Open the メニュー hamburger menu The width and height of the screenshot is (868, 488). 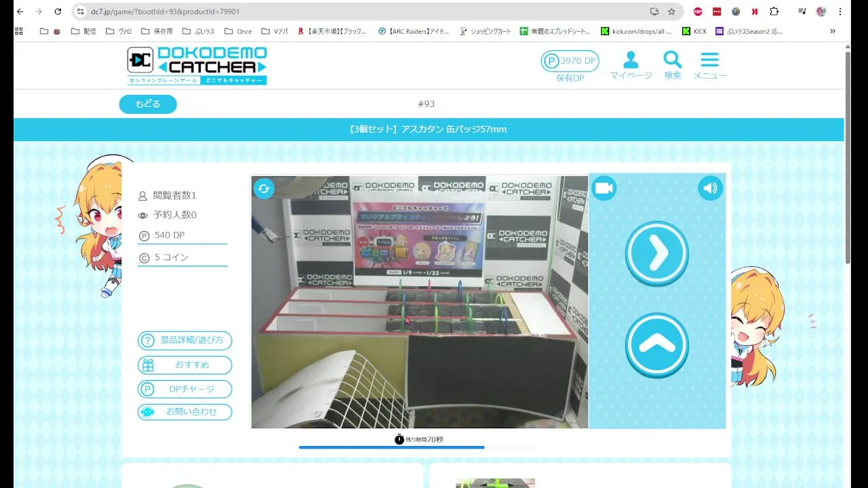coord(709,66)
